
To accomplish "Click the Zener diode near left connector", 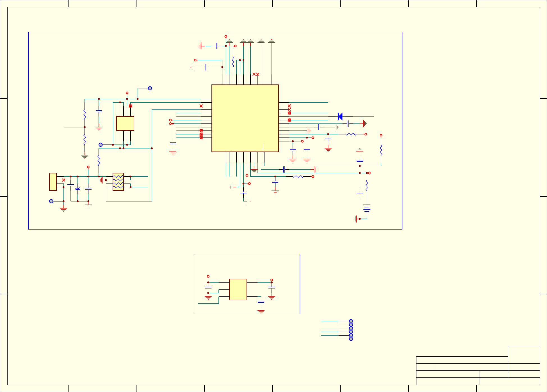I will point(78,189).
